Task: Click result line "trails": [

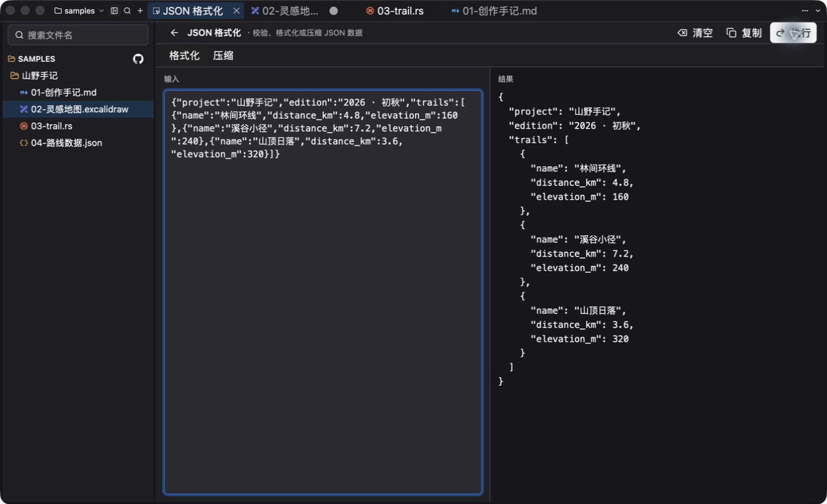Action: coord(539,140)
